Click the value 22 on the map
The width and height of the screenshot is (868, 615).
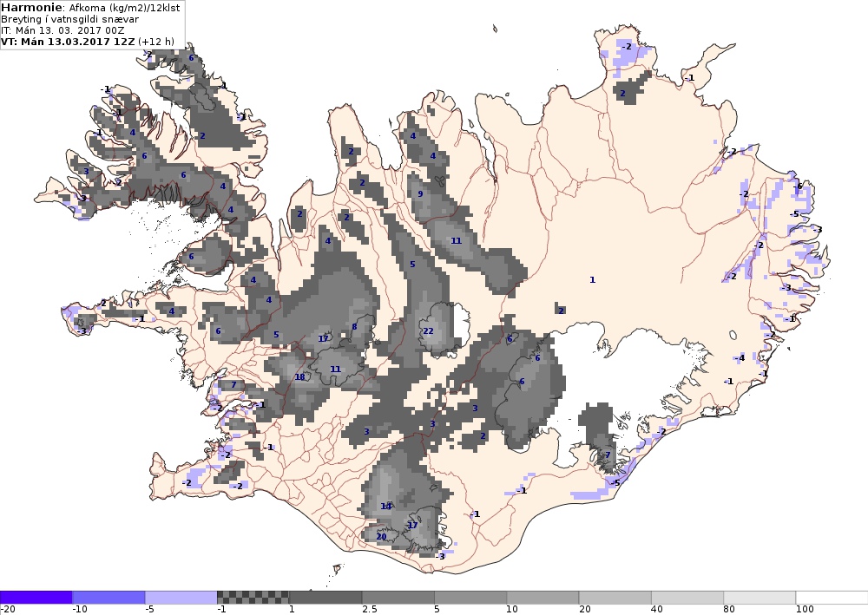click(428, 331)
